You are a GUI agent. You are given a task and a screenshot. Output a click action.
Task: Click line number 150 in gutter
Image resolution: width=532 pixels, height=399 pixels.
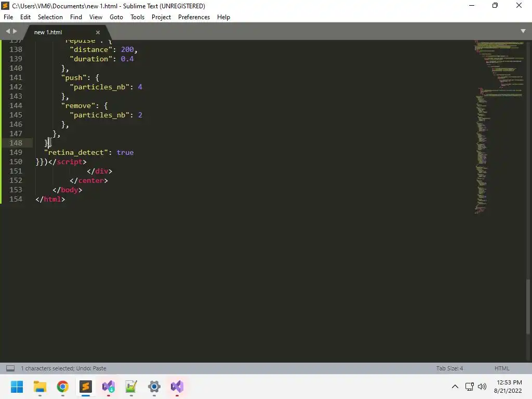[16, 162]
